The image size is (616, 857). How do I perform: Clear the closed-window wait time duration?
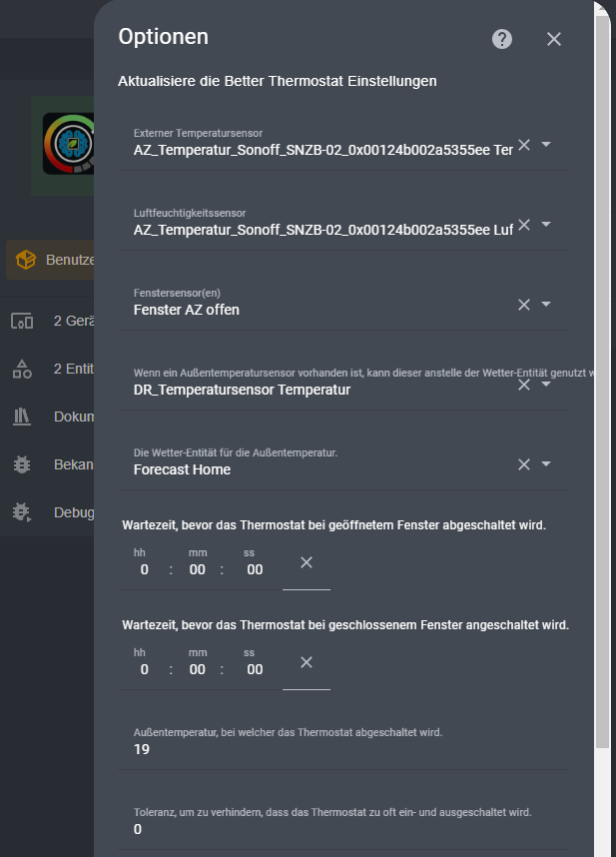pyautogui.click(x=307, y=663)
